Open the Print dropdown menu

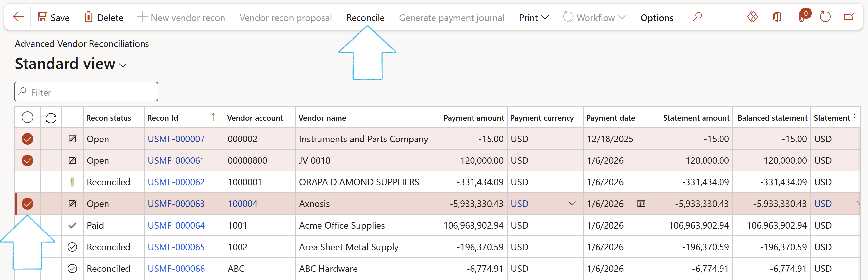pos(534,18)
